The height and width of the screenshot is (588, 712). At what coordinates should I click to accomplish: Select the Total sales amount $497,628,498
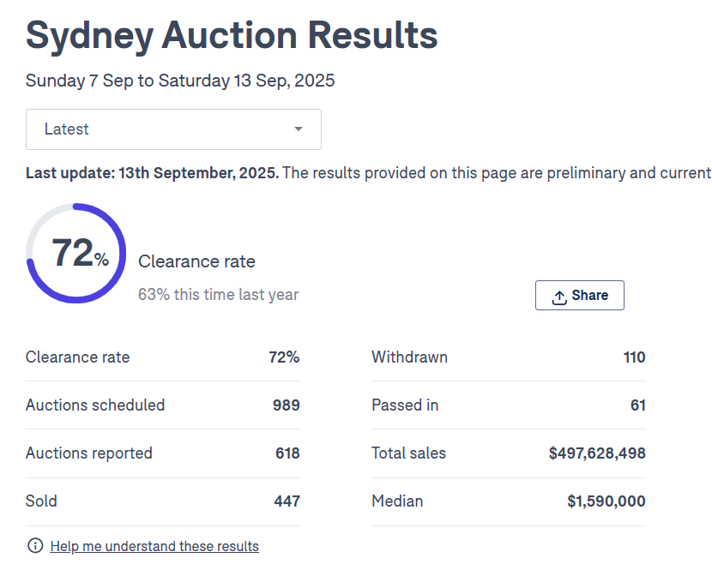[597, 453]
